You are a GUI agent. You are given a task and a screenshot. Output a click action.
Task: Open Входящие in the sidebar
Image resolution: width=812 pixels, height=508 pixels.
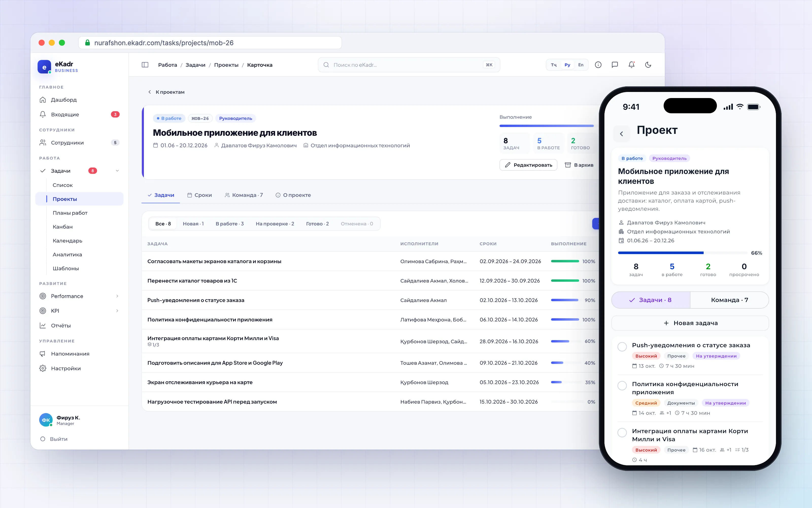pyautogui.click(x=79, y=115)
